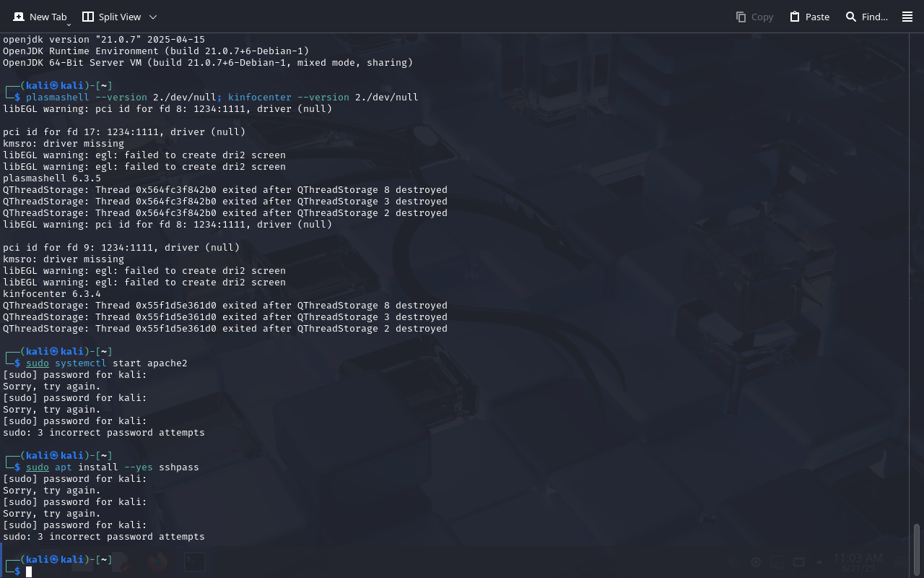The height and width of the screenshot is (578, 924).
Task: Click Thread 0x55f1d5e361d0 QThreadStorage 8 destroyed line
Action: coord(225,306)
